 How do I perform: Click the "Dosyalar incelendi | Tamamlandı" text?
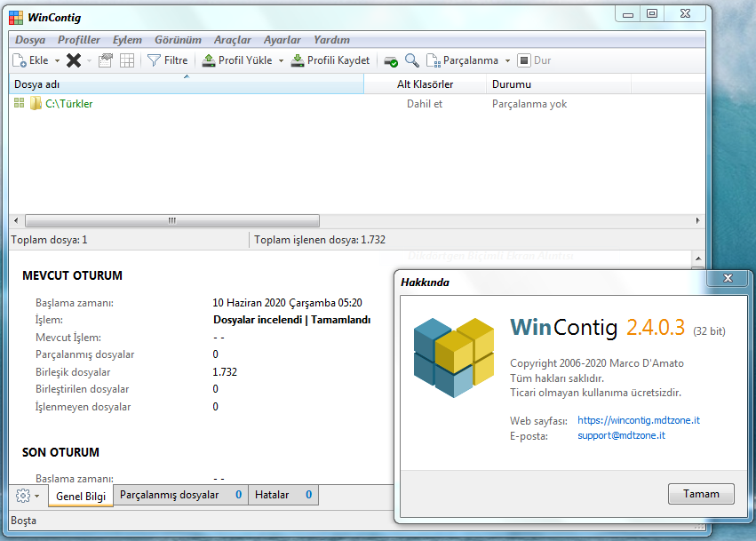click(291, 320)
